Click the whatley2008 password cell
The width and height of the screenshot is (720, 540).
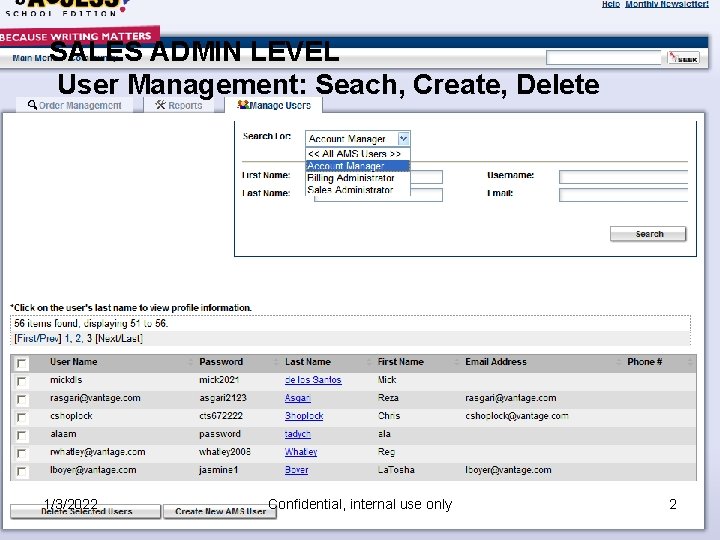click(225, 452)
